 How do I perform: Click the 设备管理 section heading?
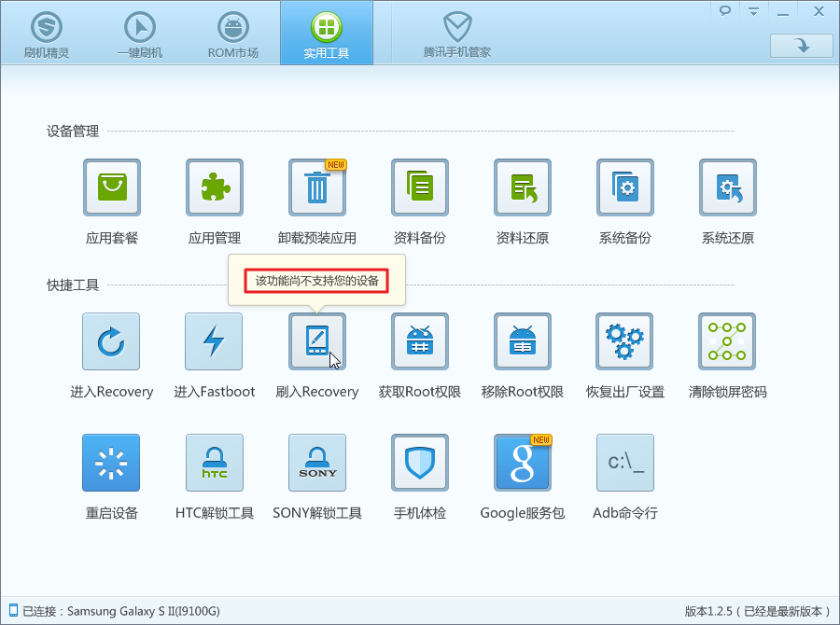73,132
